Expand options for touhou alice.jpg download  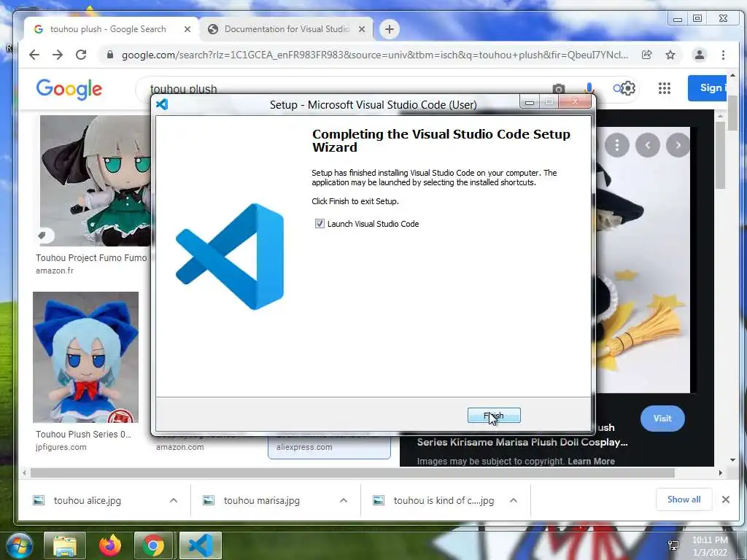[x=174, y=500]
